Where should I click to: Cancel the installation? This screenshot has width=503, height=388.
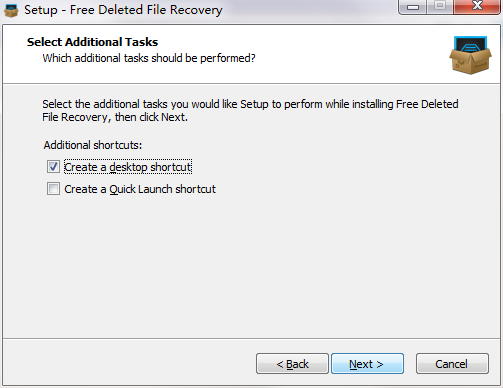tap(452, 364)
